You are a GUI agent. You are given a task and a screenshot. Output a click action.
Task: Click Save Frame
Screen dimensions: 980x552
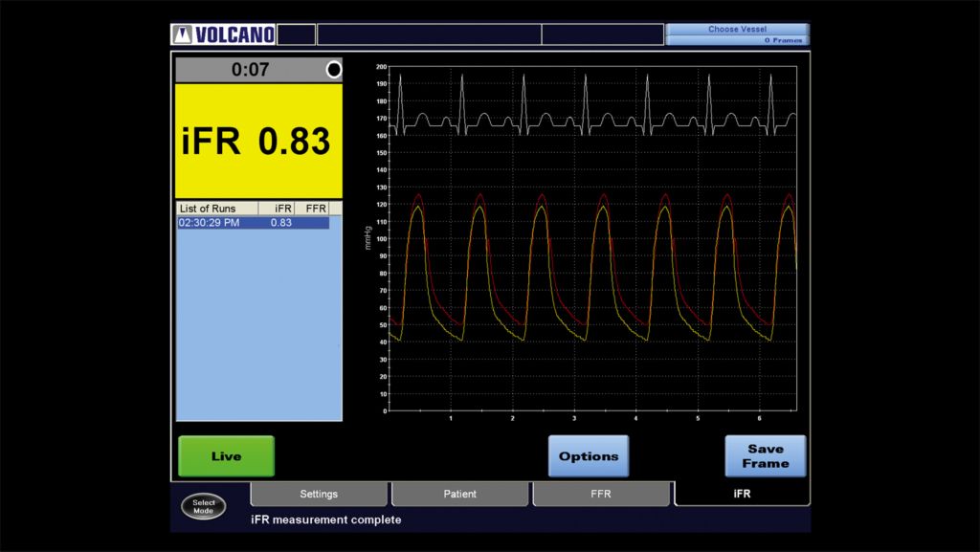click(765, 456)
